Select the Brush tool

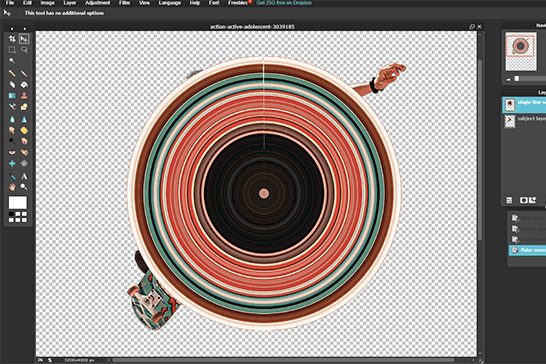pyautogui.click(x=24, y=73)
